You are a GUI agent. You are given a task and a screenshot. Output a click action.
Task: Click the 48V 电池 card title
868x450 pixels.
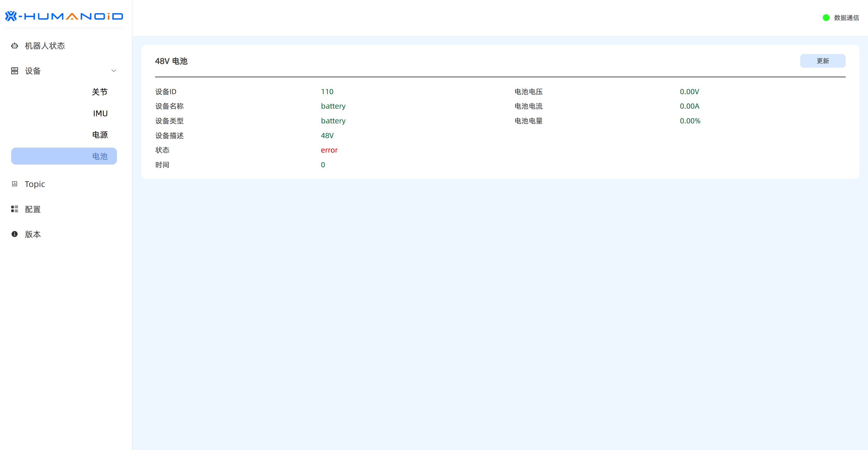[x=171, y=61]
